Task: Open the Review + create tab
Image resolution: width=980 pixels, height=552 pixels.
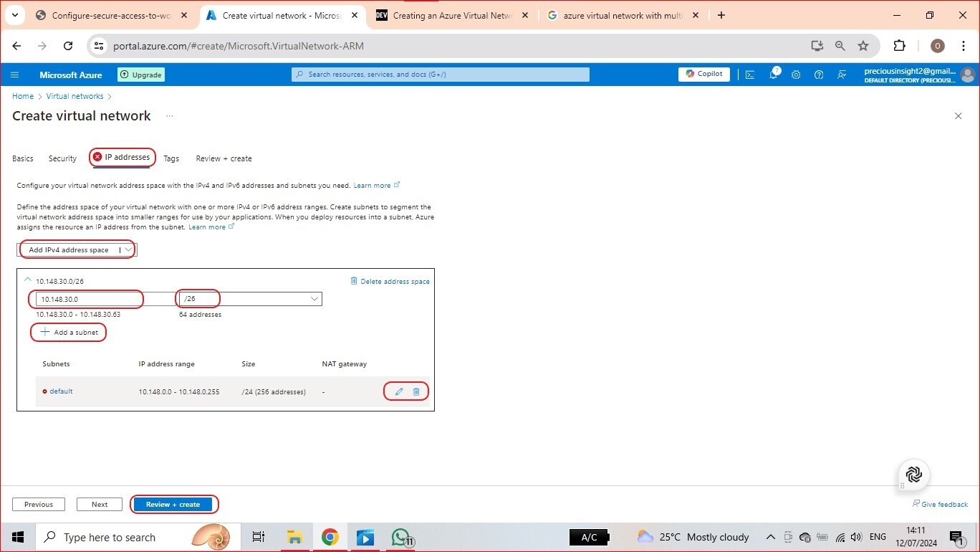Action: click(x=224, y=158)
